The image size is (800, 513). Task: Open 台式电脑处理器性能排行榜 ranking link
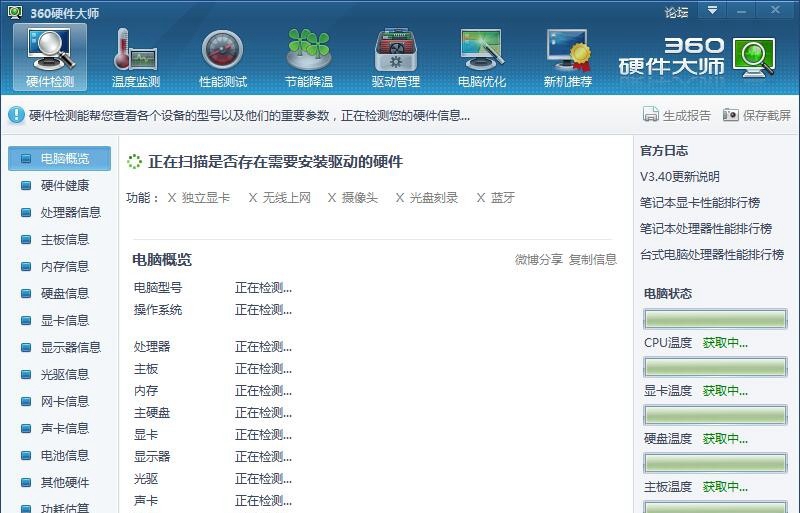712,255
